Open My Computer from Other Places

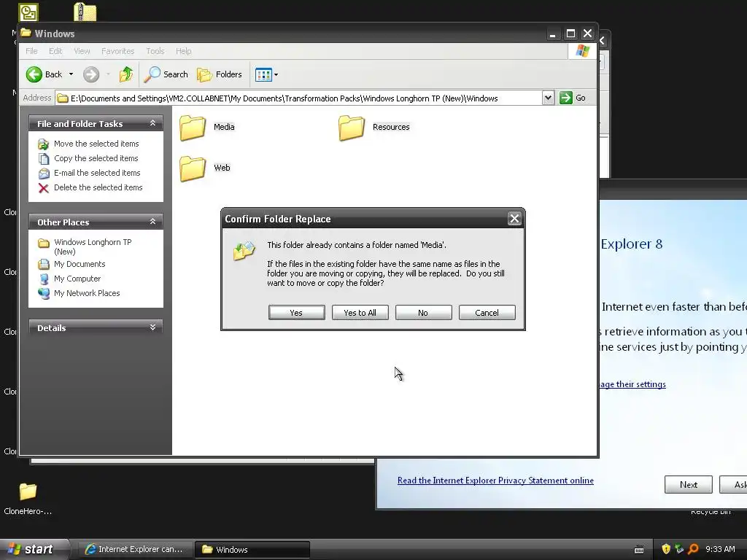coord(77,279)
